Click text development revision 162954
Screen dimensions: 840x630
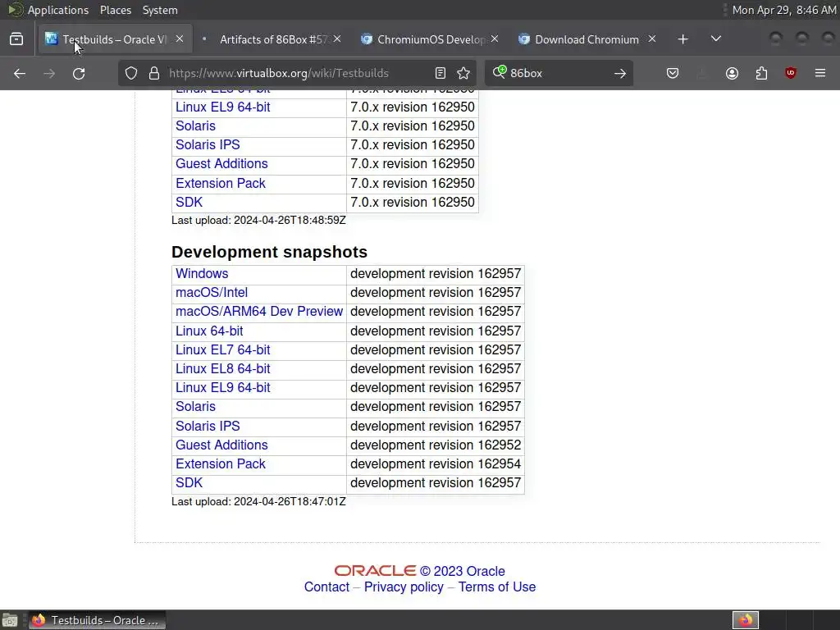pyautogui.click(x=436, y=464)
